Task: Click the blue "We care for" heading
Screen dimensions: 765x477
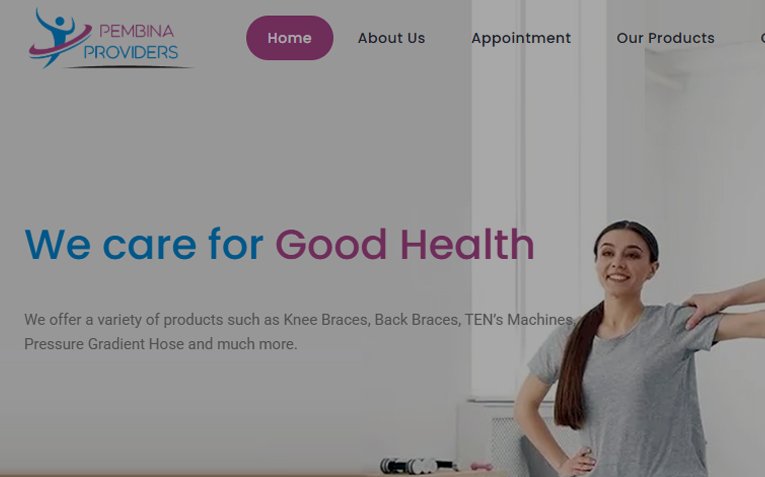Action: [x=144, y=243]
